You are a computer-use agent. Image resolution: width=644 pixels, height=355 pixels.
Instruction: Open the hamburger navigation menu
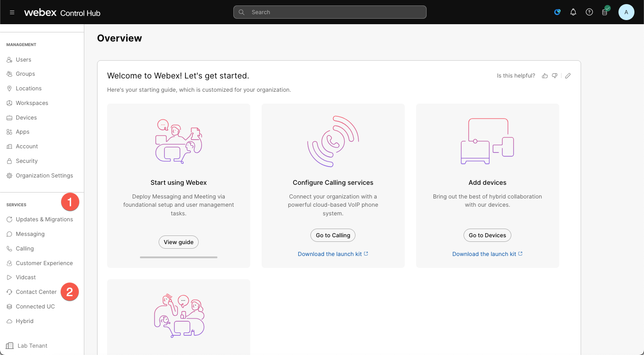point(12,12)
